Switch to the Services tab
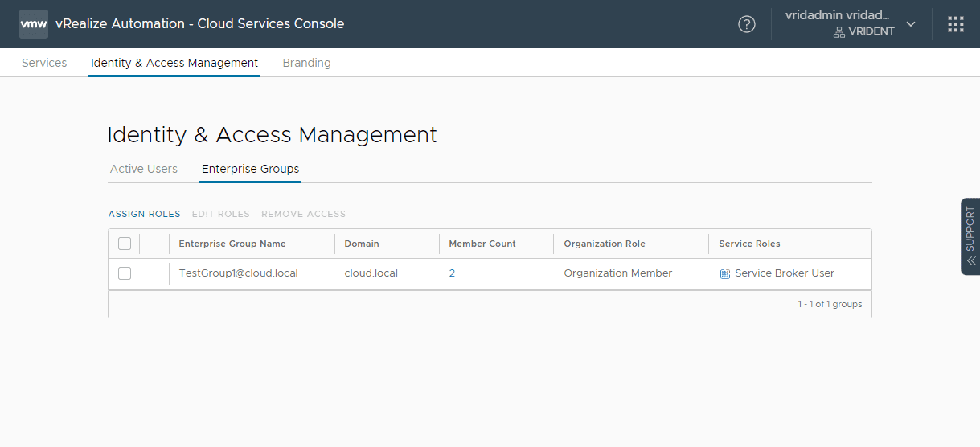980x447 pixels. click(44, 63)
